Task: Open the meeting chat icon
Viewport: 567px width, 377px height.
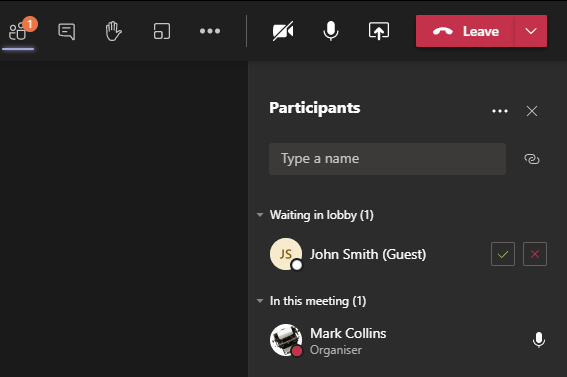Action: pos(67,31)
